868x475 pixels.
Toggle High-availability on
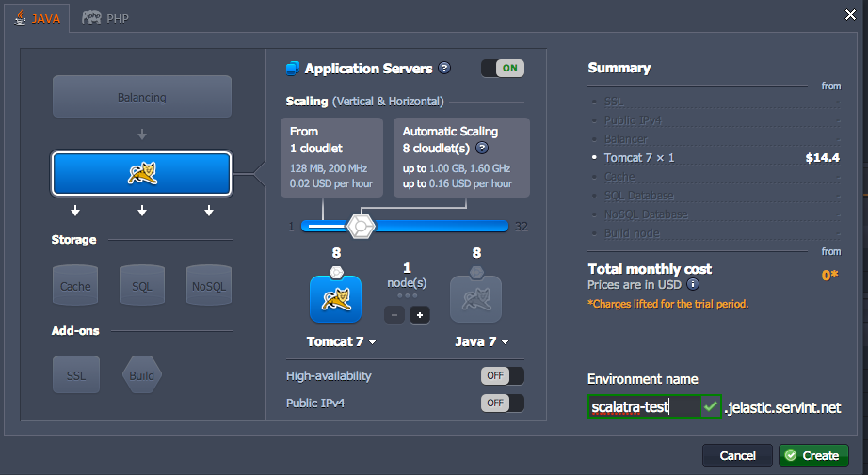(x=502, y=375)
